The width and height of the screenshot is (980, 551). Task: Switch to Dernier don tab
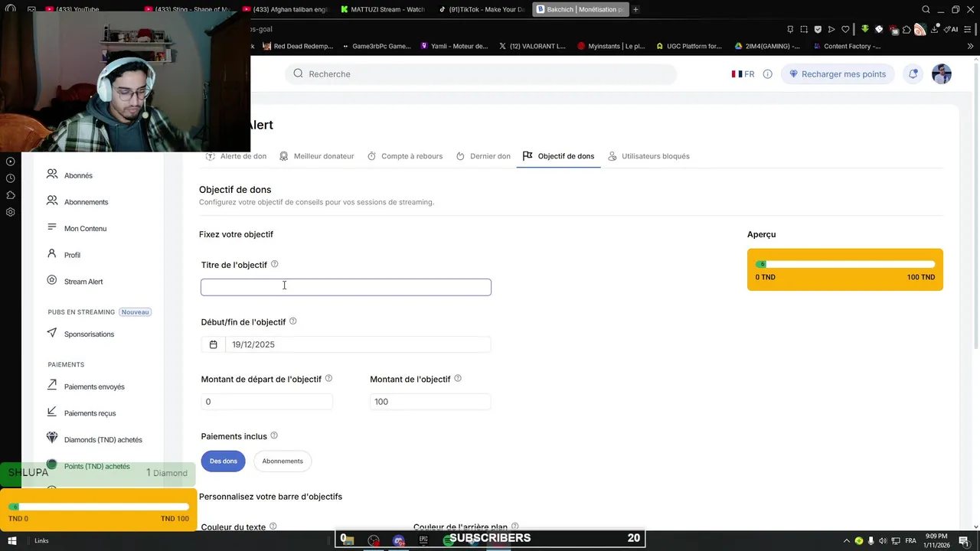click(483, 156)
